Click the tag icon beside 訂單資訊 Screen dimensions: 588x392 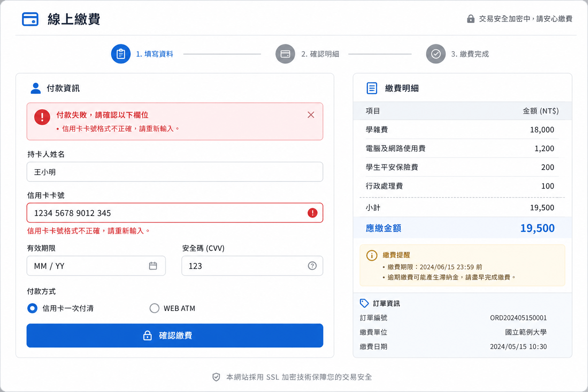[x=364, y=303]
